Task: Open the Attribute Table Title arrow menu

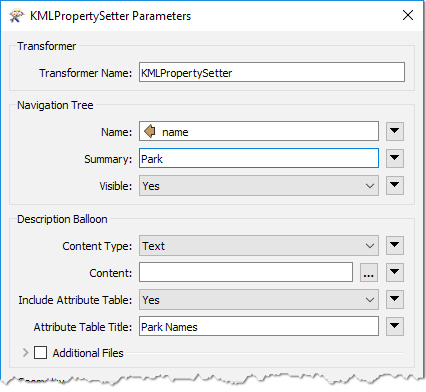Action: point(395,326)
